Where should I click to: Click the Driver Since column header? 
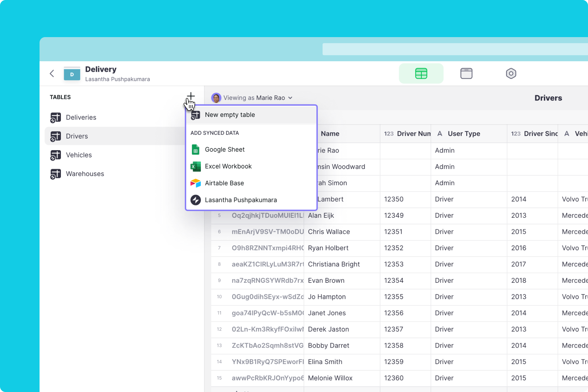click(540, 134)
